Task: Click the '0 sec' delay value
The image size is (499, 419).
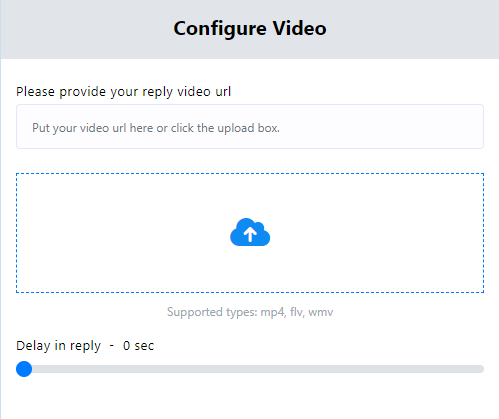Action: 138,346
